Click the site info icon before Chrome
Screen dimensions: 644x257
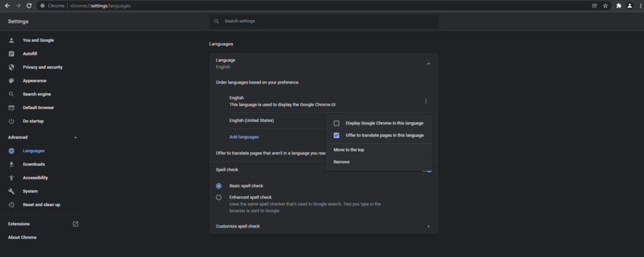click(43, 6)
